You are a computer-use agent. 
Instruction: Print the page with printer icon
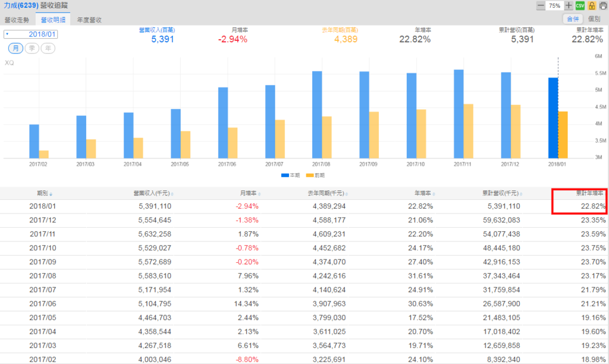[604, 5]
